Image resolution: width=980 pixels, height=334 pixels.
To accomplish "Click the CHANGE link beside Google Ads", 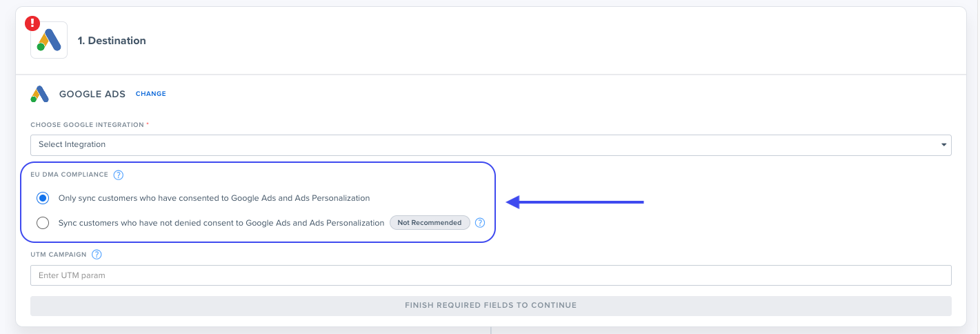I will [150, 94].
